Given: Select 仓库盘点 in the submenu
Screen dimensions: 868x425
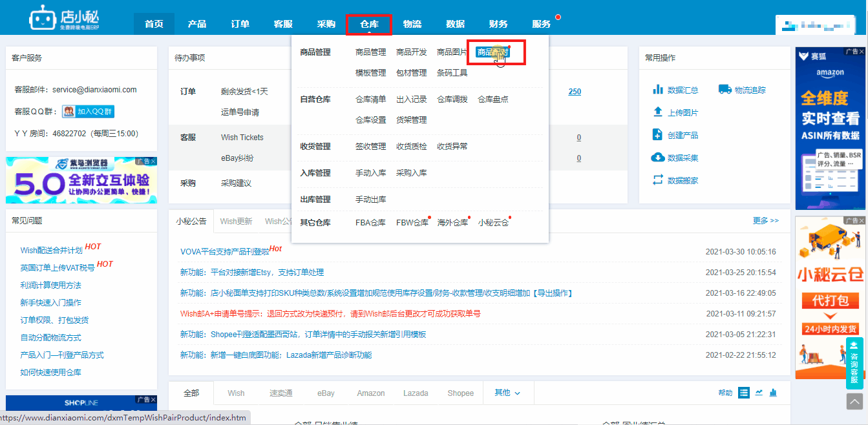Looking at the screenshot, I should pos(492,99).
